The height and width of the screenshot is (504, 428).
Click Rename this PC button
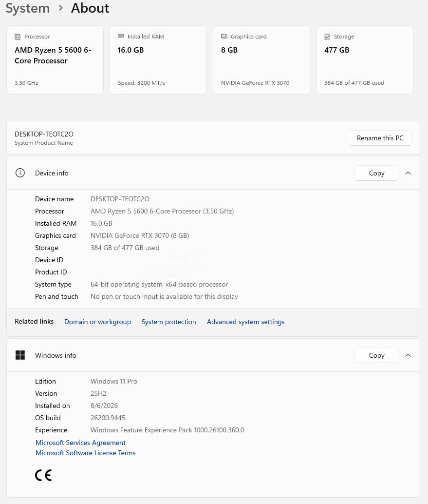(x=380, y=138)
